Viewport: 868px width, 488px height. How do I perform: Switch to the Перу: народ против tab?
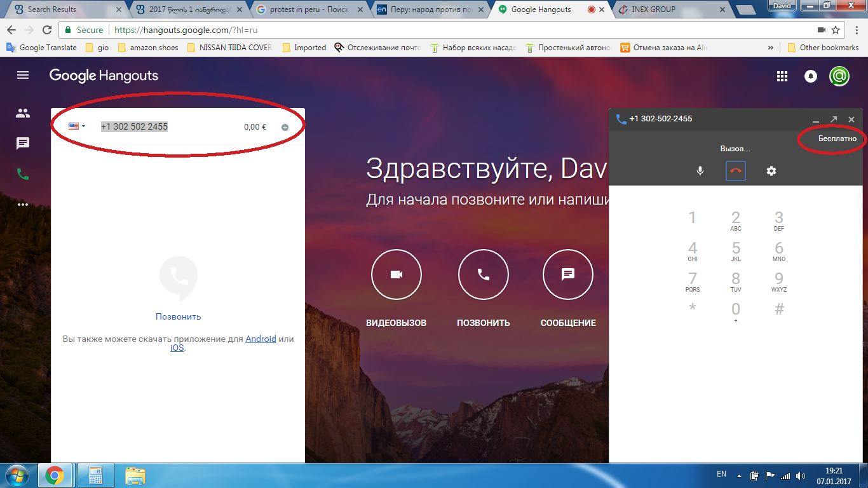click(429, 10)
